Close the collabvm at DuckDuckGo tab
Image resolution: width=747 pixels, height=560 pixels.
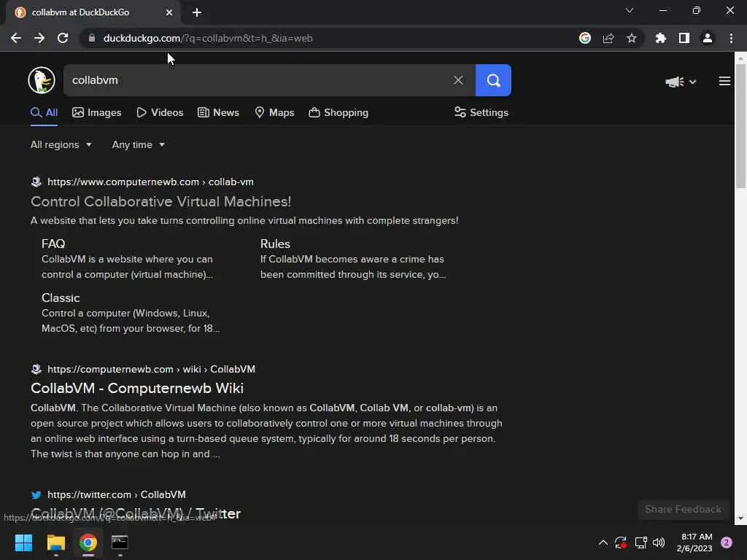tap(169, 12)
